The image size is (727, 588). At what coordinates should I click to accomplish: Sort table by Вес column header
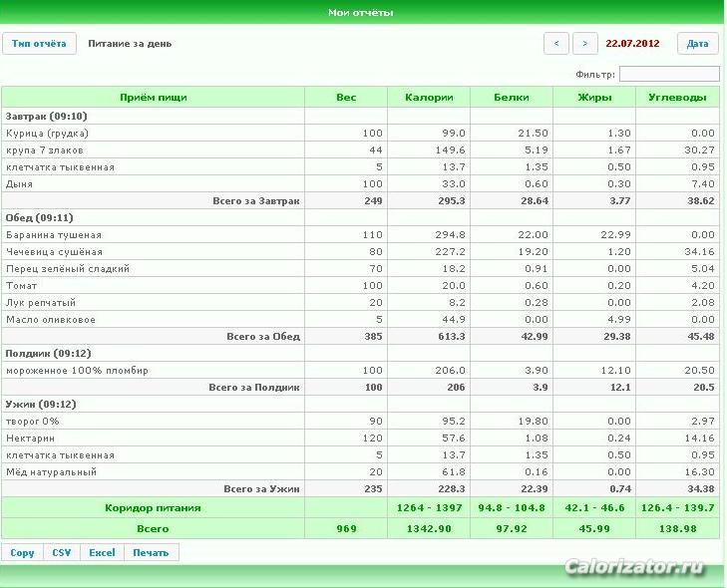(x=346, y=98)
